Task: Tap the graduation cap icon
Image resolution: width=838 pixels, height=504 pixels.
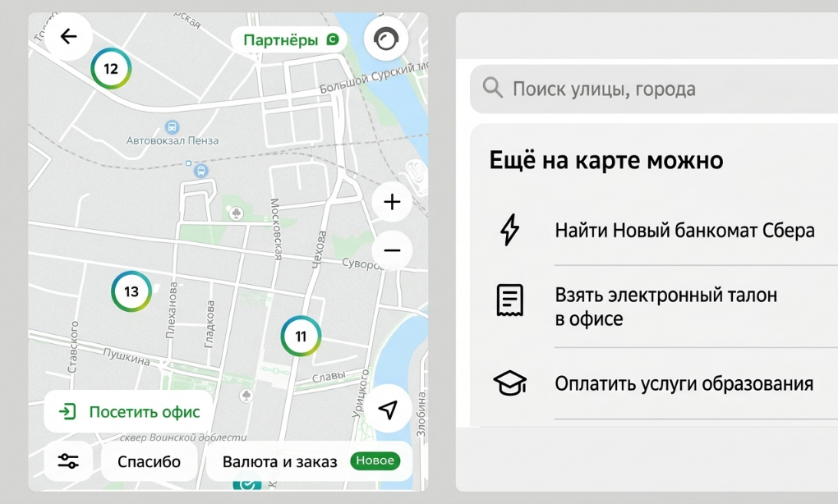Action: click(x=510, y=383)
